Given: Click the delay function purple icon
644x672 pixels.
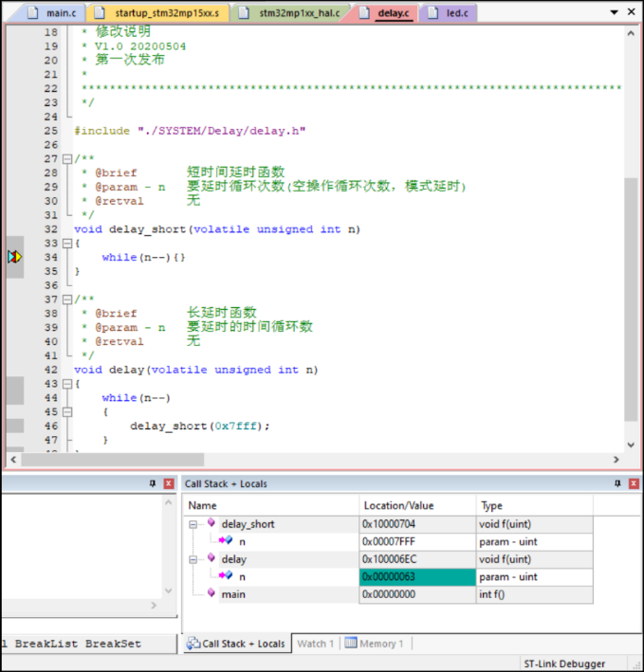Looking at the screenshot, I should 211,557.
